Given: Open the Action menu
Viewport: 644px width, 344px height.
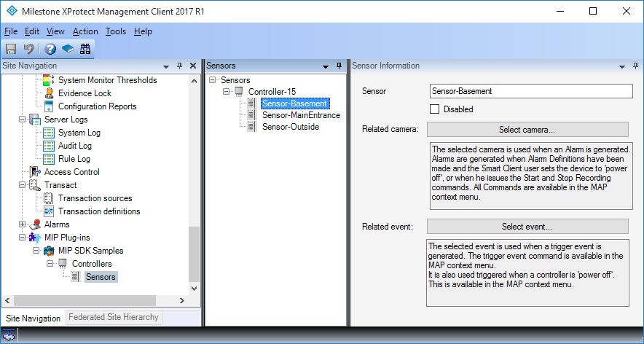Looking at the screenshot, I should 85,31.
